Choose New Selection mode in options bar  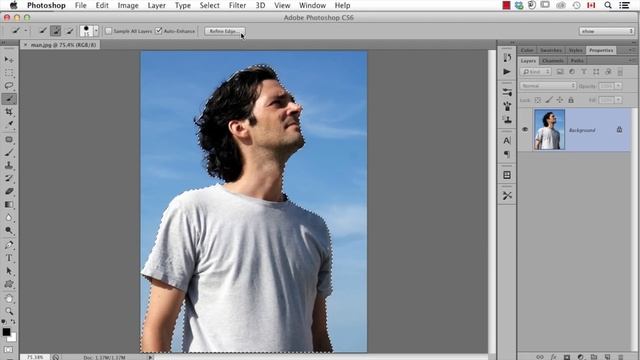click(x=43, y=31)
